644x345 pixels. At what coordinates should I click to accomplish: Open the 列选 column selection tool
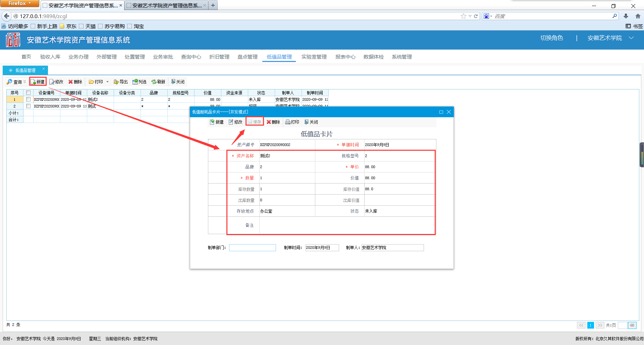[x=135, y=82]
